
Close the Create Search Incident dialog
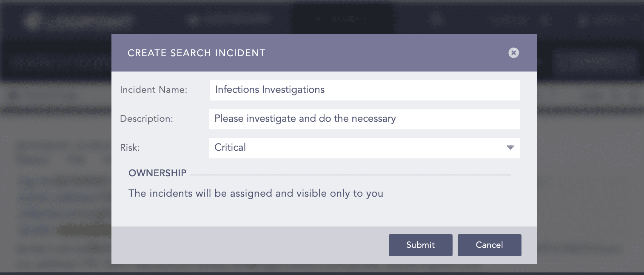click(x=514, y=53)
